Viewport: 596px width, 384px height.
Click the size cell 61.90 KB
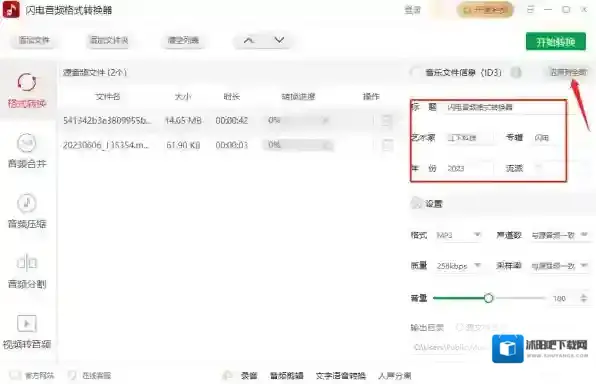[183, 145]
